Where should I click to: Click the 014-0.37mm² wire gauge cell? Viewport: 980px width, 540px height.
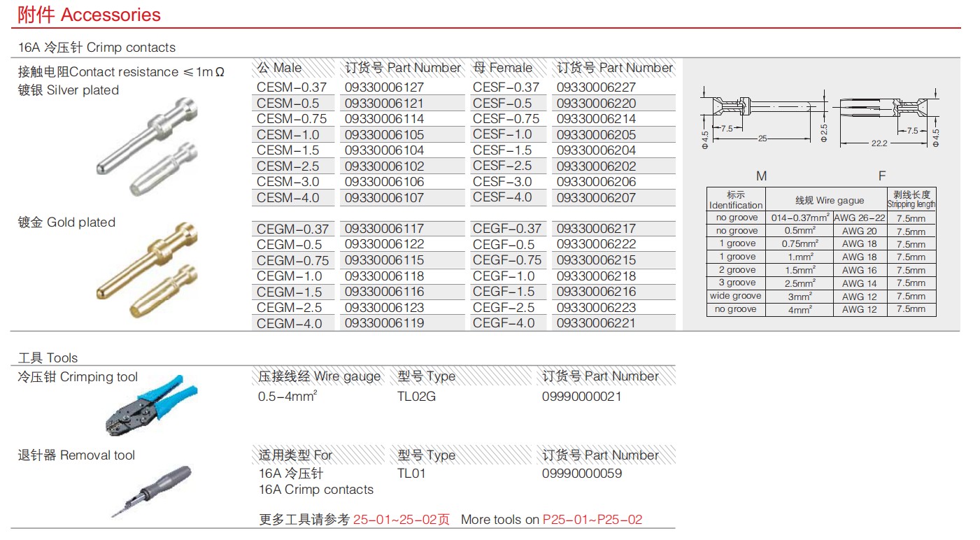(x=800, y=218)
